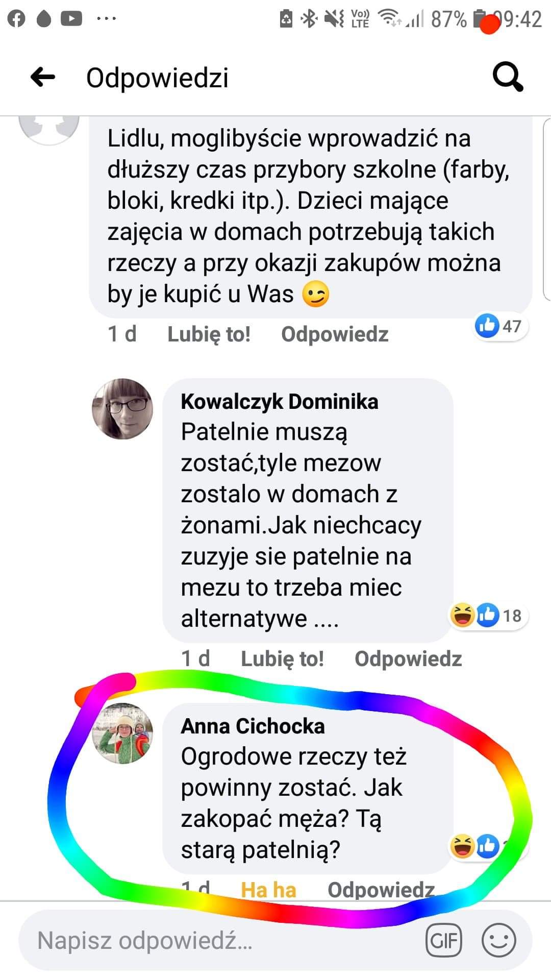Tap the Facebook icon in status bar

point(16,19)
